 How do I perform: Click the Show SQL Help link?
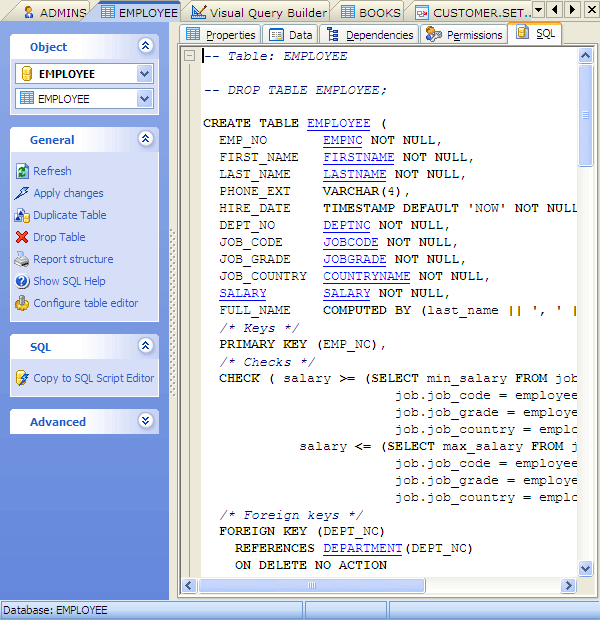click(69, 281)
